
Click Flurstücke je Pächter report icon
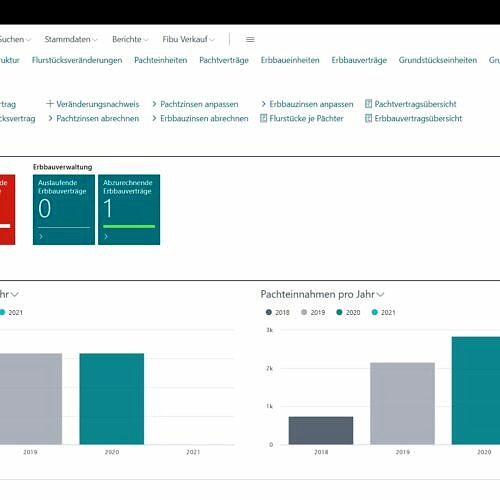[263, 118]
